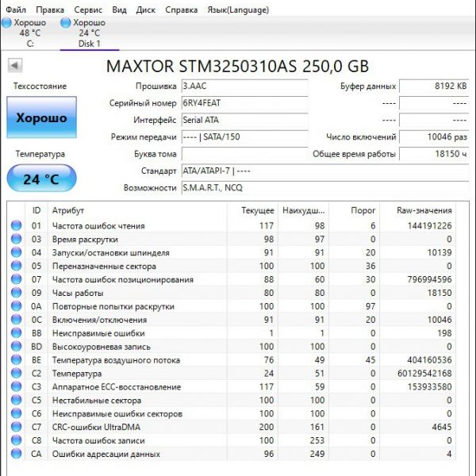Click status icon for attribute 03 row
The width and height of the screenshot is (476, 476).
pos(17,239)
